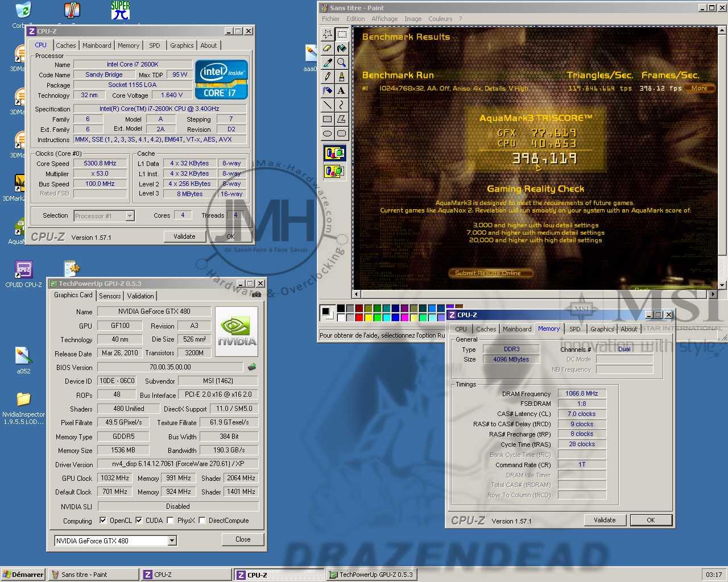Switch to Caches tab in memory CPU-Z window
Viewport: 728px width, 582px height.
coord(486,329)
